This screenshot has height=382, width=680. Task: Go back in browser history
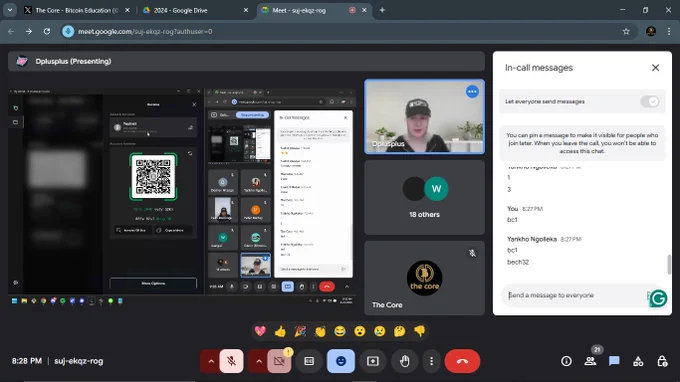(x=11, y=31)
